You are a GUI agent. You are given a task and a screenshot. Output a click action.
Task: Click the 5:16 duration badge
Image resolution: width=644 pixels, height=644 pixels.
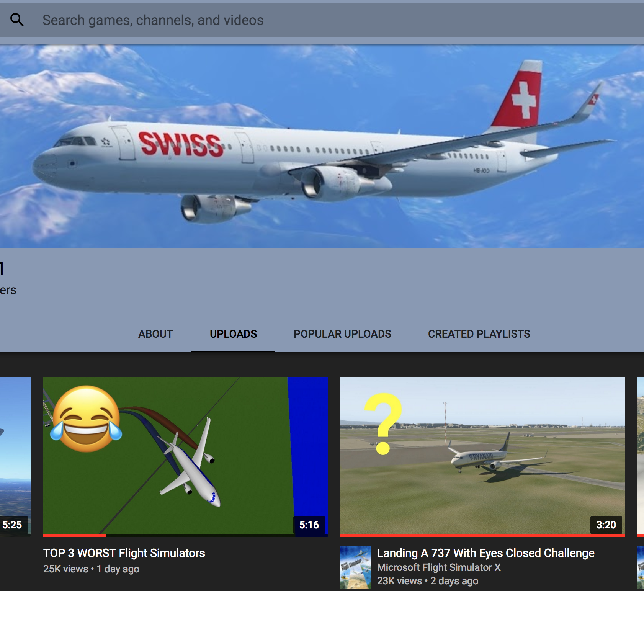(x=309, y=525)
